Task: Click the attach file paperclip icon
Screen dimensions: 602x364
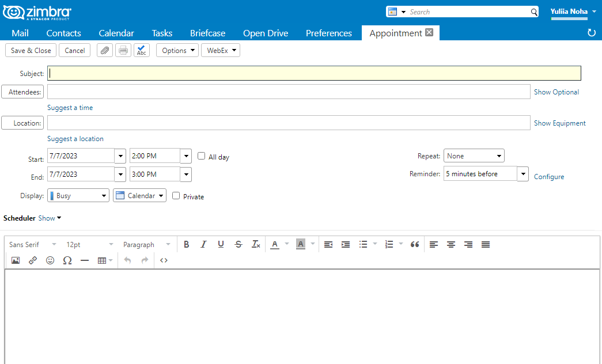Action: pyautogui.click(x=105, y=50)
